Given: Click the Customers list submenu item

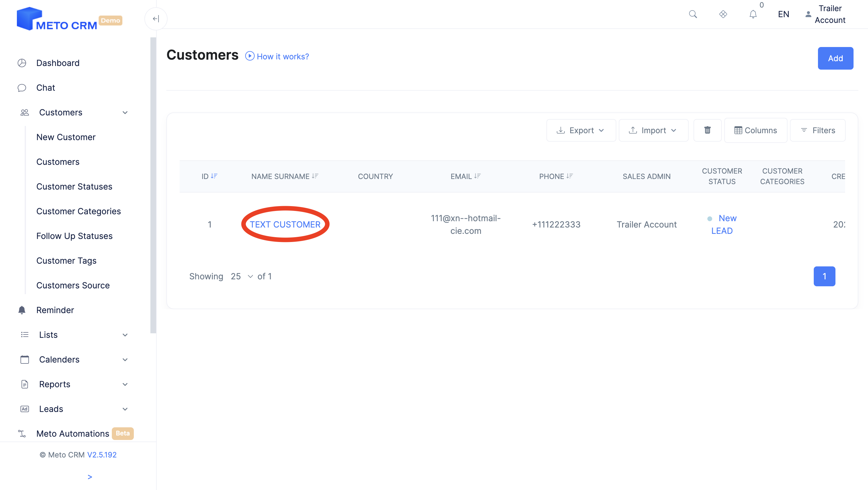Looking at the screenshot, I should [58, 162].
